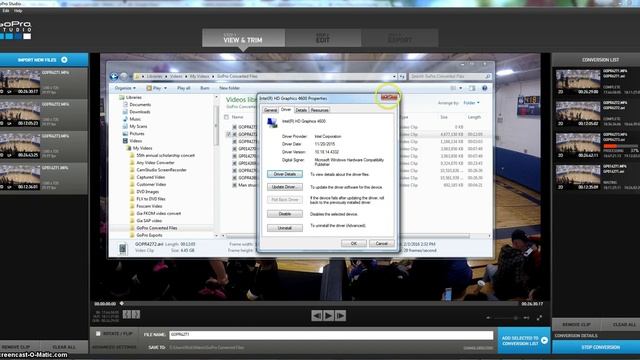Click the Explorer forward arrow button

(124, 76)
